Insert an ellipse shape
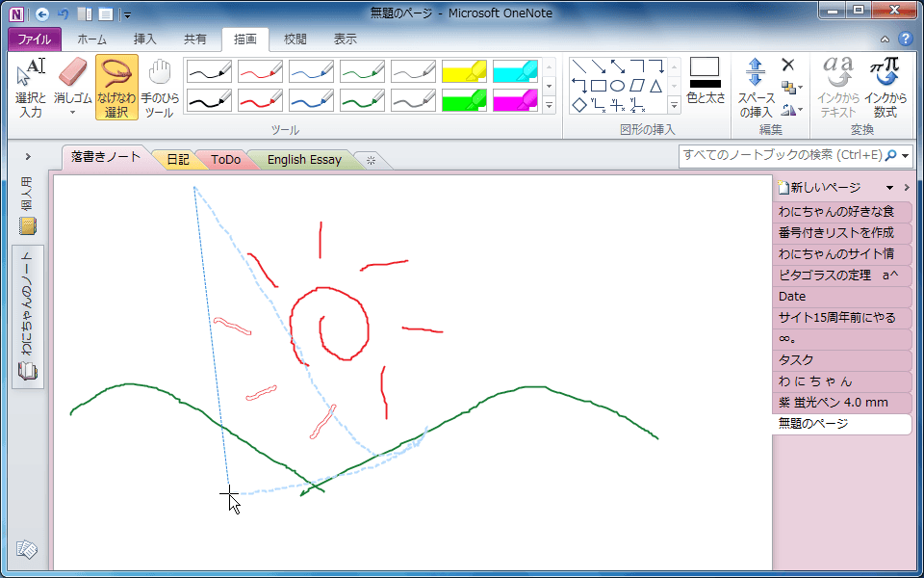 618,86
